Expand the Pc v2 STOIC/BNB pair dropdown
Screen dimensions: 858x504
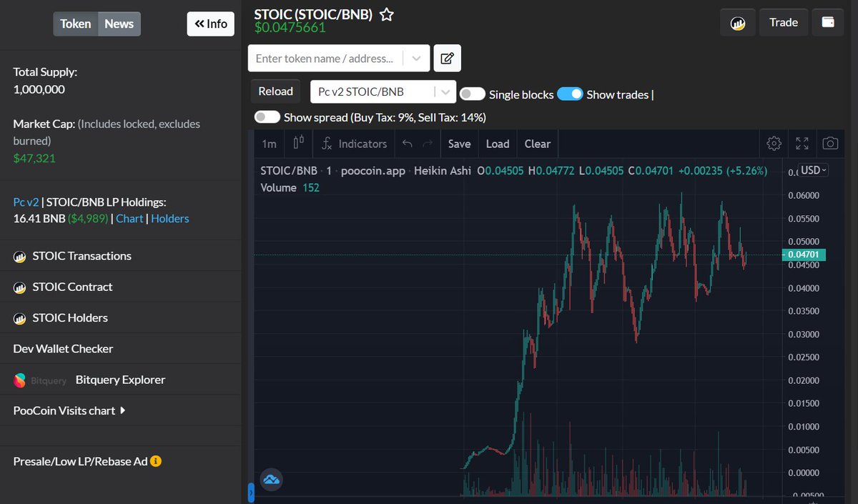445,92
